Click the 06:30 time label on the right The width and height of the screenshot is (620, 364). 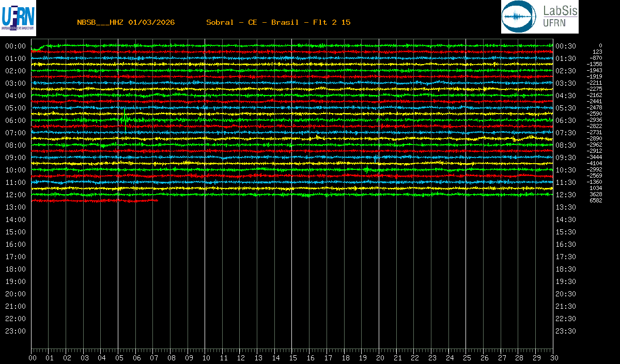[x=565, y=120]
